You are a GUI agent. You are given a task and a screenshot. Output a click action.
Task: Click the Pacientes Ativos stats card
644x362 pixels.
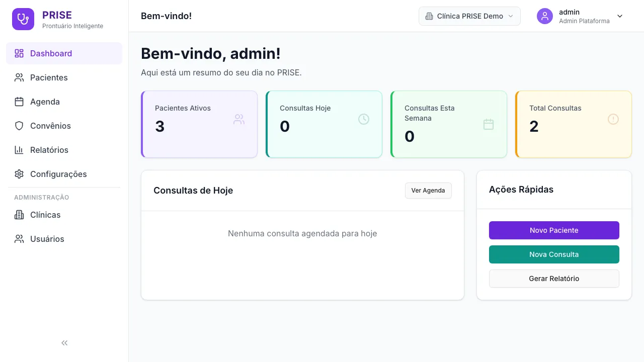click(x=199, y=124)
